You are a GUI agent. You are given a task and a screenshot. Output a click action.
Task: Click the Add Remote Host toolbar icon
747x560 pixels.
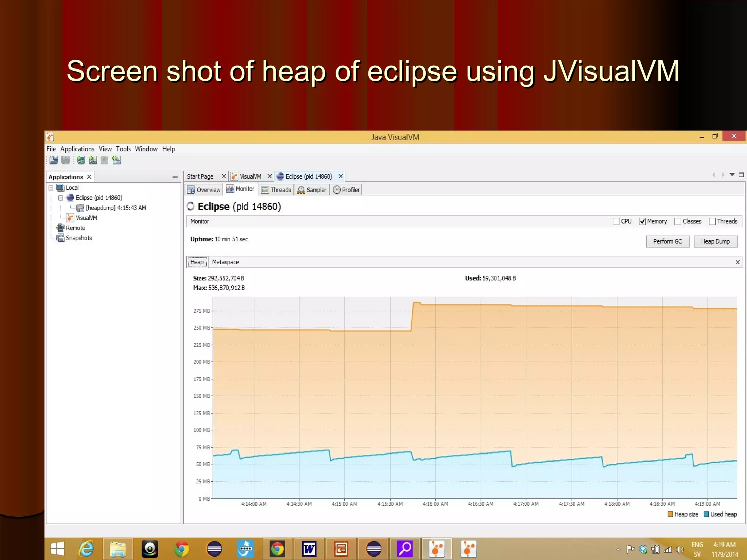click(x=81, y=160)
